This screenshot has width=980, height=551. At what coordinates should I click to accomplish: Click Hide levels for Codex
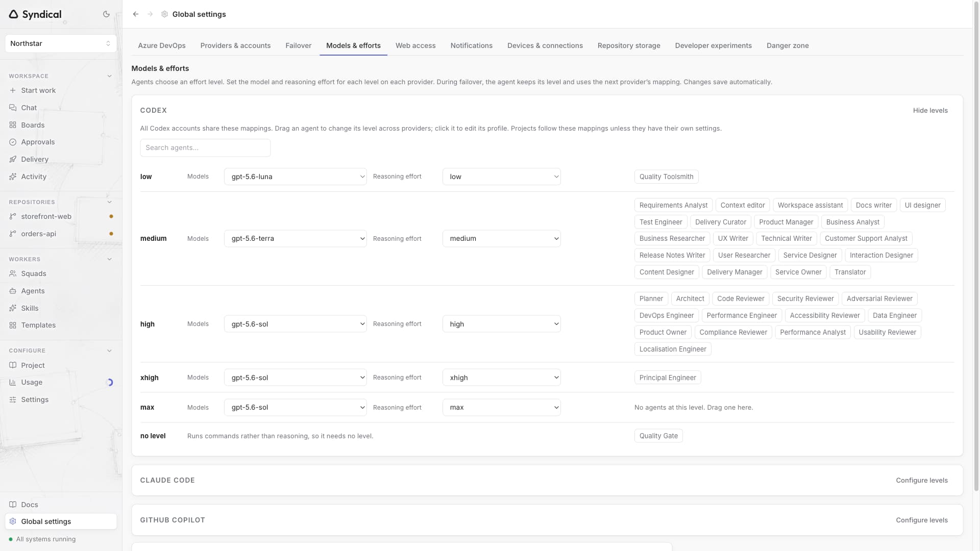pyautogui.click(x=930, y=110)
